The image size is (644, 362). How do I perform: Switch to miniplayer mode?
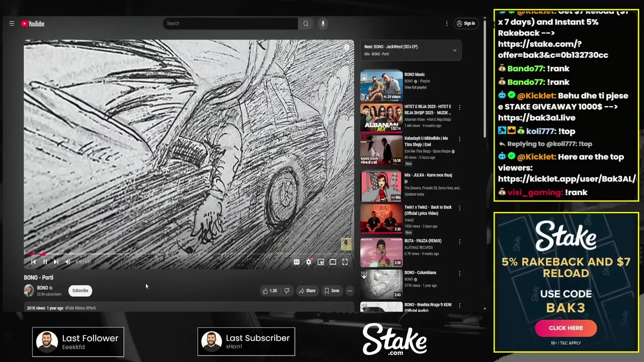[x=320, y=262]
